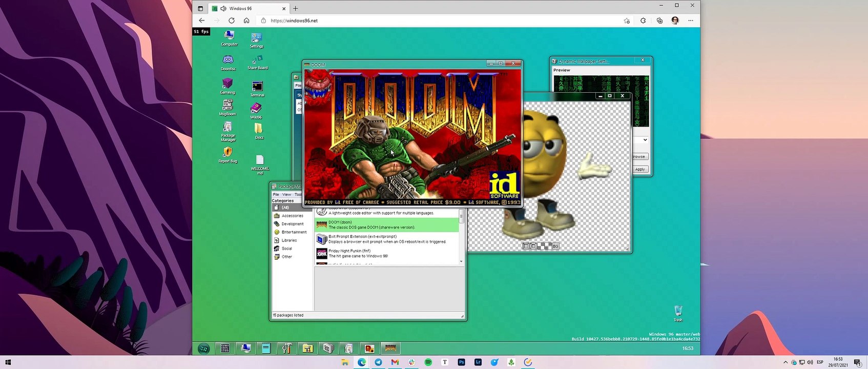Click the notepad taskbar item in Windows 96
This screenshot has width=868, height=369.
pos(266,348)
